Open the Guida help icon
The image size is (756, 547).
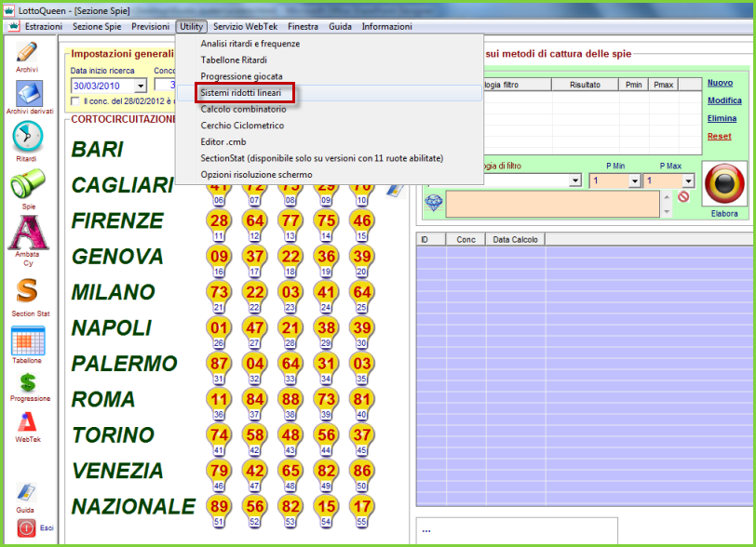[25, 492]
